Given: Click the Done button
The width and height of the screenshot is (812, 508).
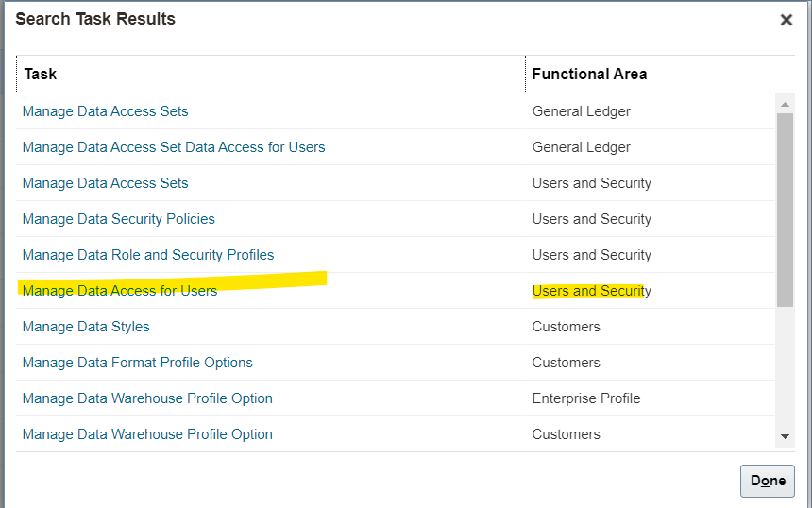Looking at the screenshot, I should click(x=768, y=481).
